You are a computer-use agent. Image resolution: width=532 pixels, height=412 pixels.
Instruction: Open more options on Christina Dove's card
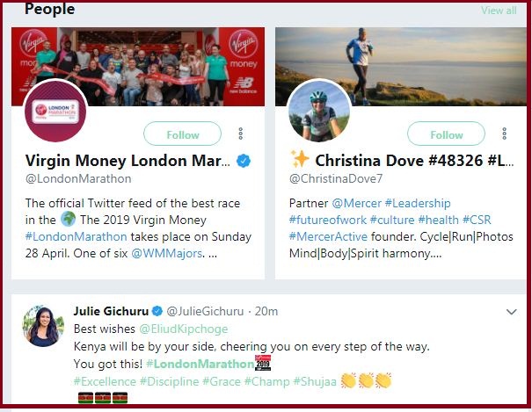(505, 134)
